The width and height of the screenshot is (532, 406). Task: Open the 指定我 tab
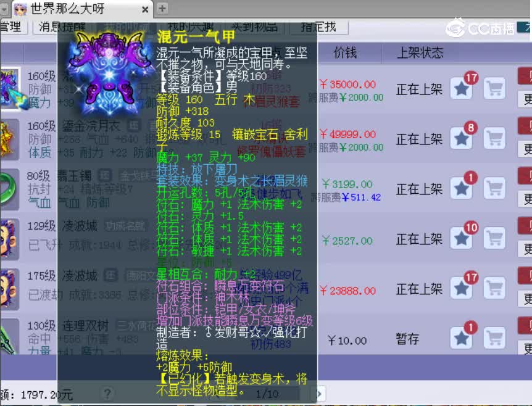tap(318, 27)
